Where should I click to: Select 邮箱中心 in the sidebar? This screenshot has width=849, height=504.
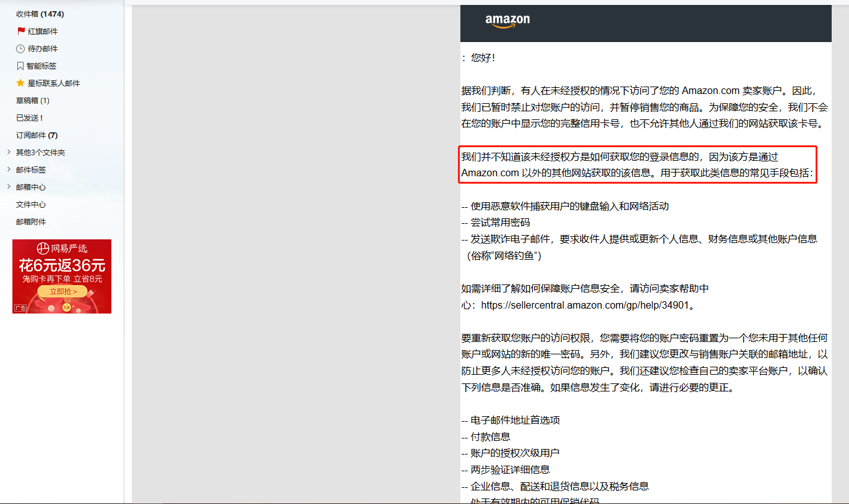(x=31, y=187)
